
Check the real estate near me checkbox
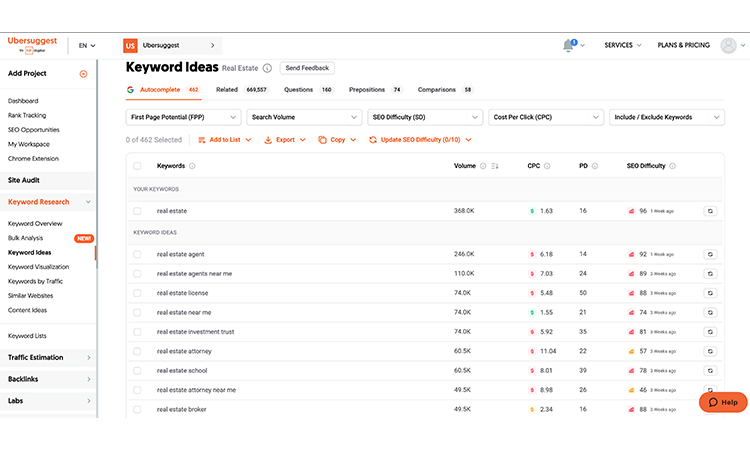(137, 312)
